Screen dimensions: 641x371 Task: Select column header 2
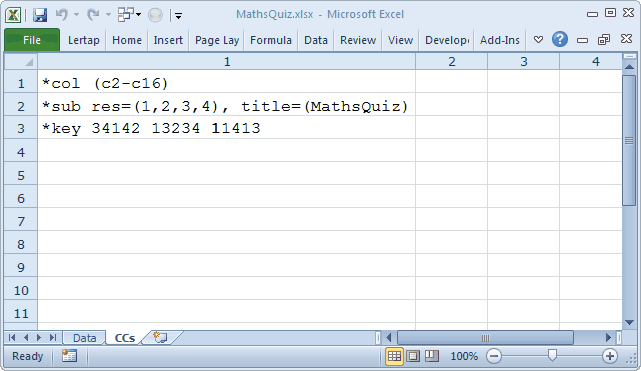pyautogui.click(x=451, y=62)
